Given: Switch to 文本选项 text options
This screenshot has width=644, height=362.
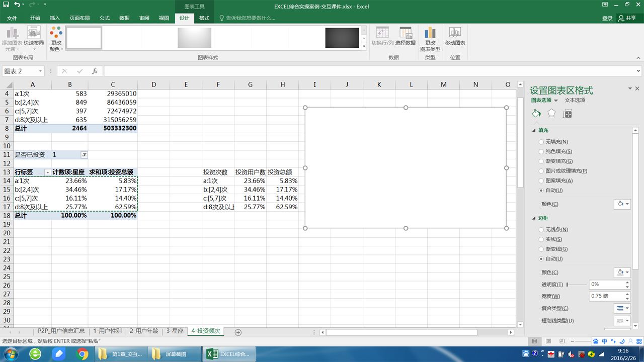Looking at the screenshot, I should pos(575,100).
